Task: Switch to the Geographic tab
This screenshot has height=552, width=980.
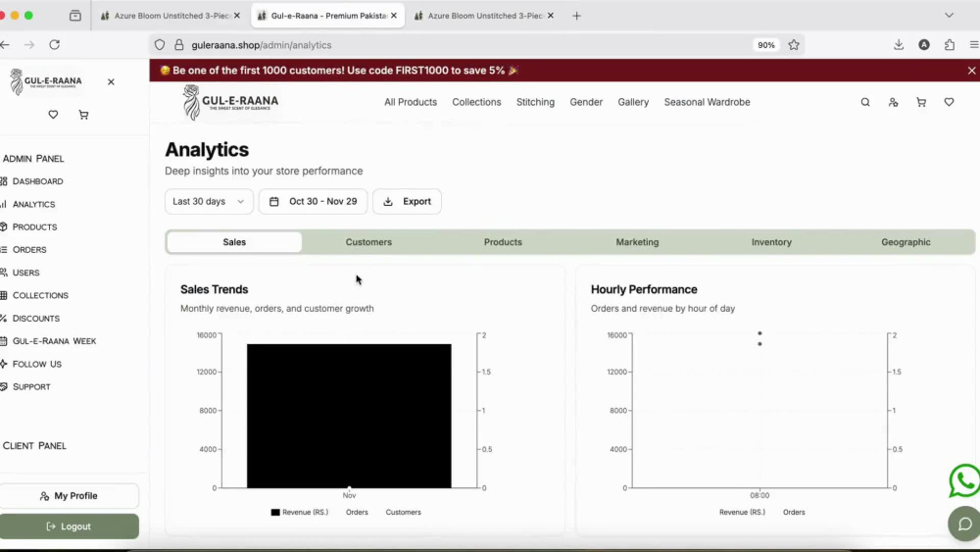Action: pyautogui.click(x=906, y=242)
